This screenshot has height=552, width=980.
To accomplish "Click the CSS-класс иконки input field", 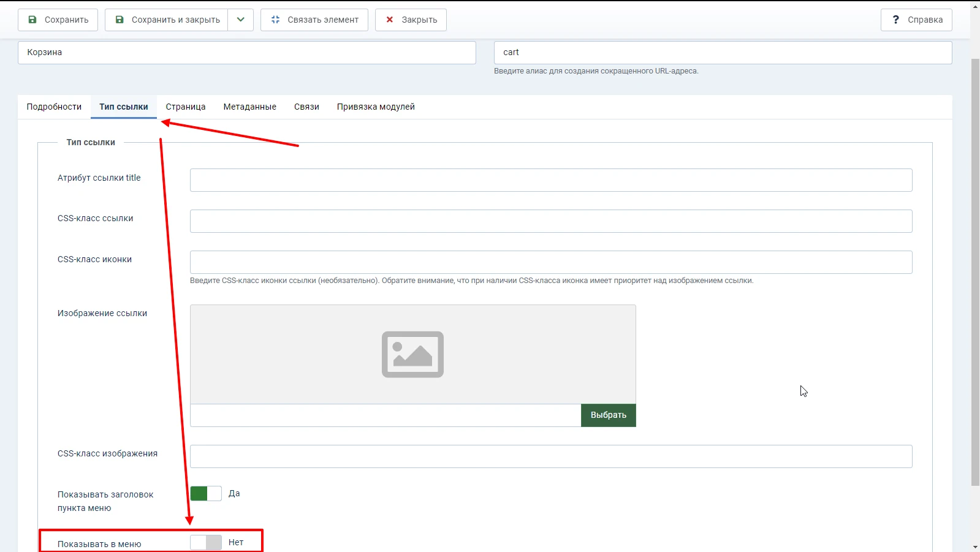I will (x=551, y=262).
